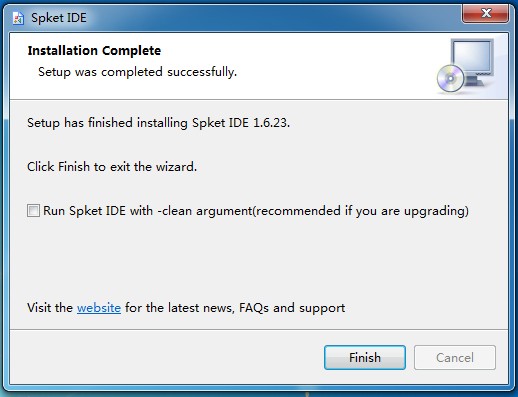
Task: Open the website link
Action: (x=99, y=308)
